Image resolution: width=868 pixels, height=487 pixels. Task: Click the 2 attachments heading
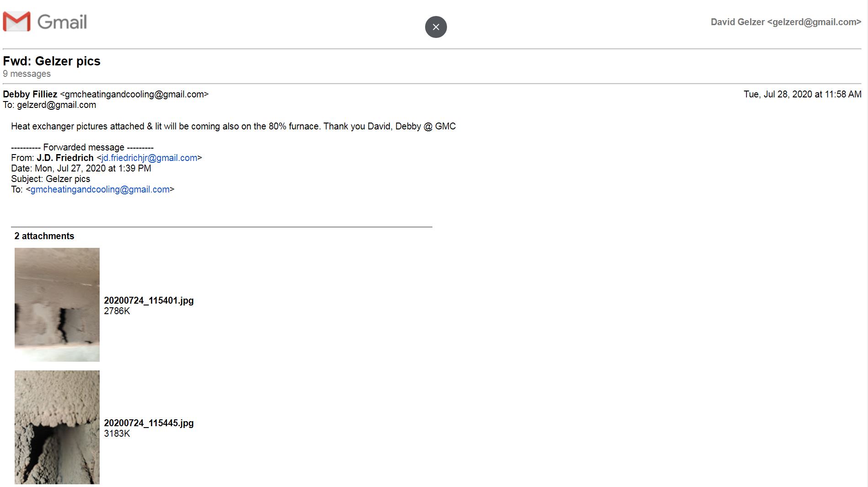44,236
